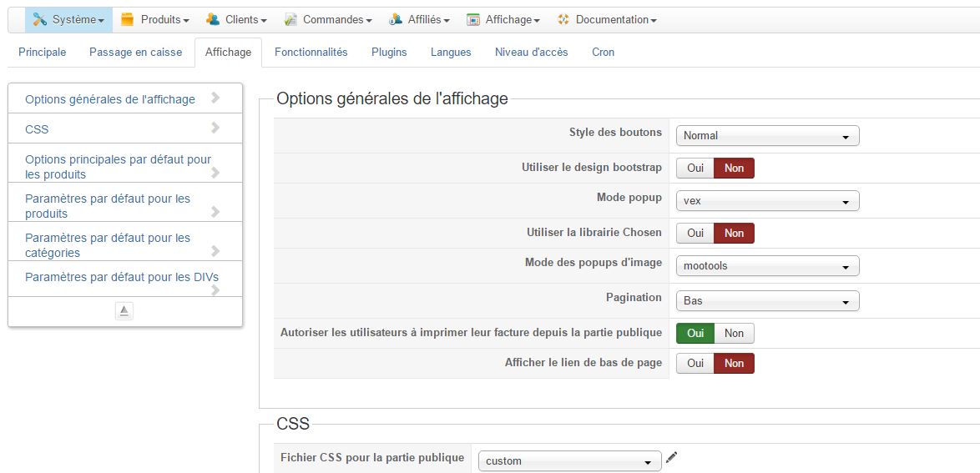Viewport: 980px width, 473px height.
Task: Open the 'Mode popup' dropdown
Action: tap(767, 201)
